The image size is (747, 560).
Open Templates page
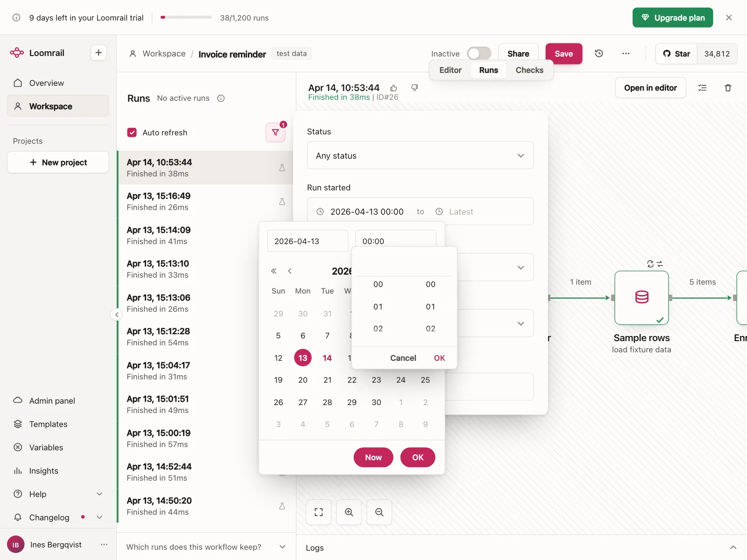click(58, 424)
